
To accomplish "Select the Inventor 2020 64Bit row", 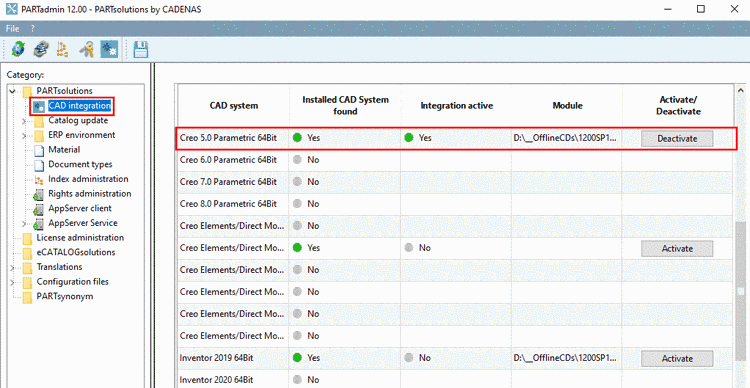I will 455,380.
